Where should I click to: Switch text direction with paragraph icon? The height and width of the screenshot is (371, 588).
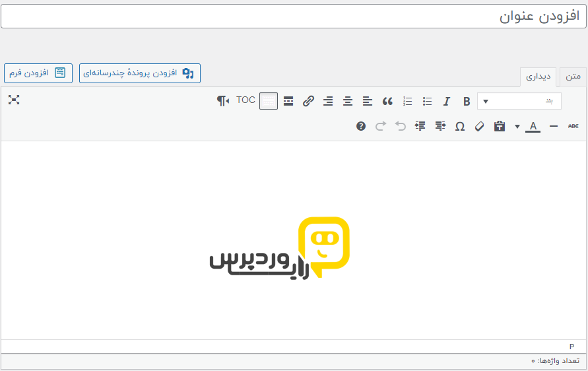[223, 100]
